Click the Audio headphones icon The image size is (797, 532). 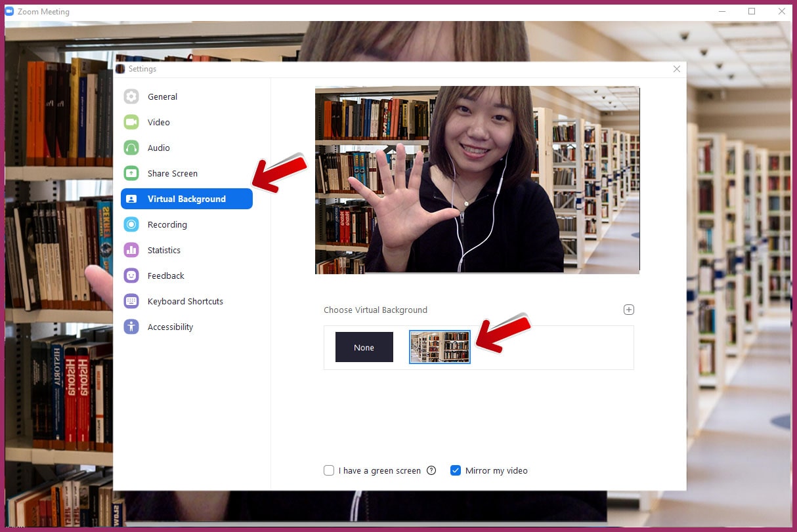pos(131,148)
